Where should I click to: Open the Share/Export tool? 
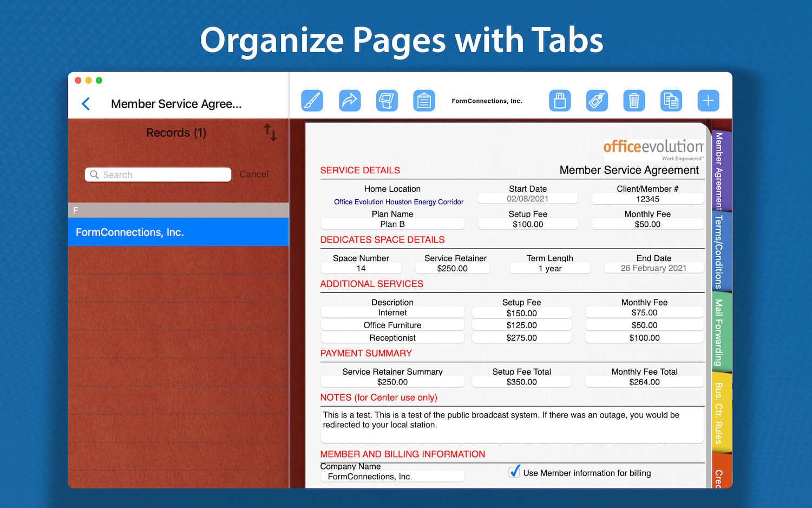click(x=350, y=100)
